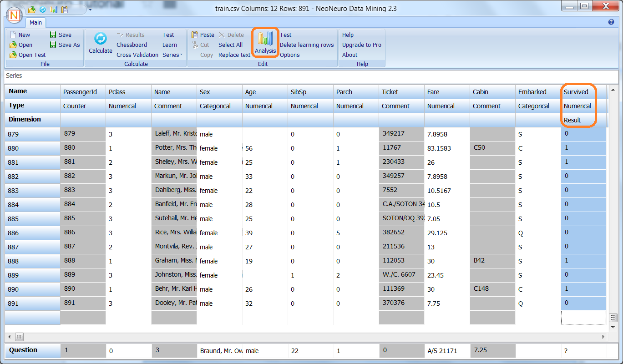623x364 pixels.
Task: Click the horizontal scrollbar's right arrow
Action: tap(604, 337)
